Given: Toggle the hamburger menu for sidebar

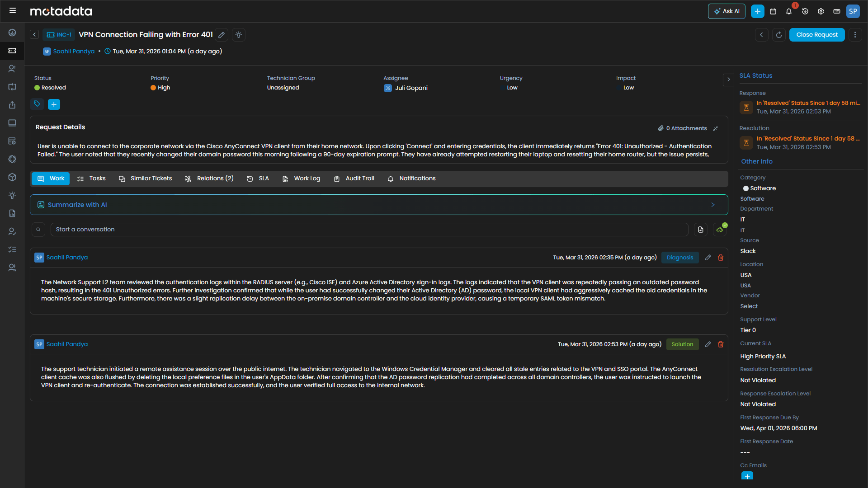Looking at the screenshot, I should coord(13,10).
